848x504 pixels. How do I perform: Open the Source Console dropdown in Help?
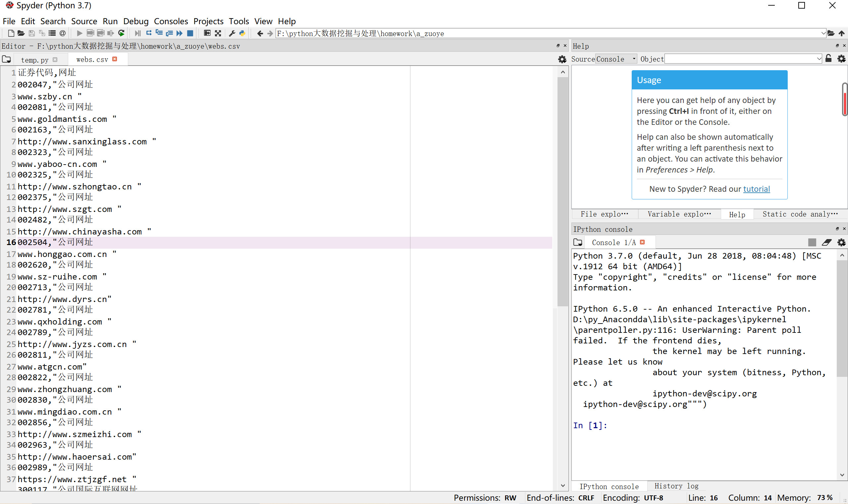click(x=616, y=59)
